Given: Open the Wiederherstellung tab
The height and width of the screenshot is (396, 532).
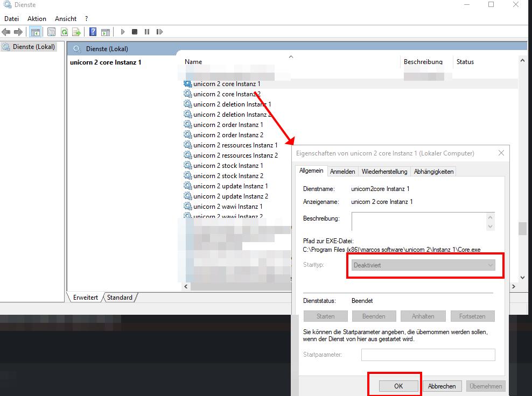Looking at the screenshot, I should (384, 172).
